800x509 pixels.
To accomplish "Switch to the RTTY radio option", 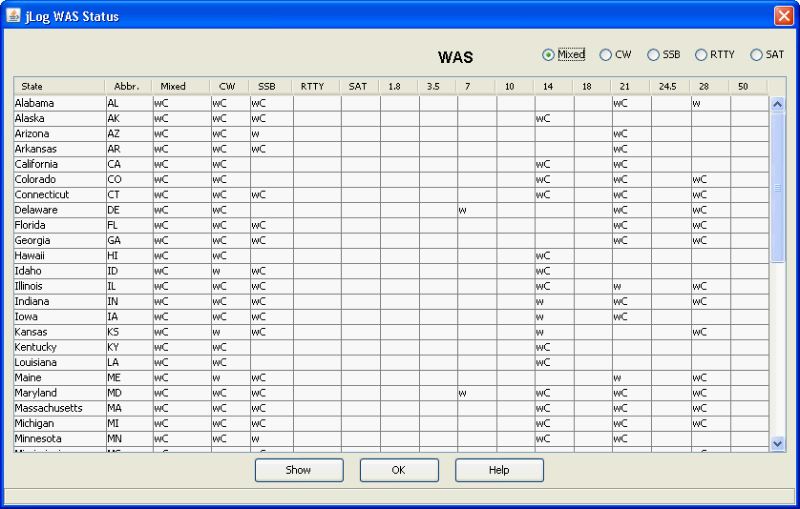I will pos(701,55).
